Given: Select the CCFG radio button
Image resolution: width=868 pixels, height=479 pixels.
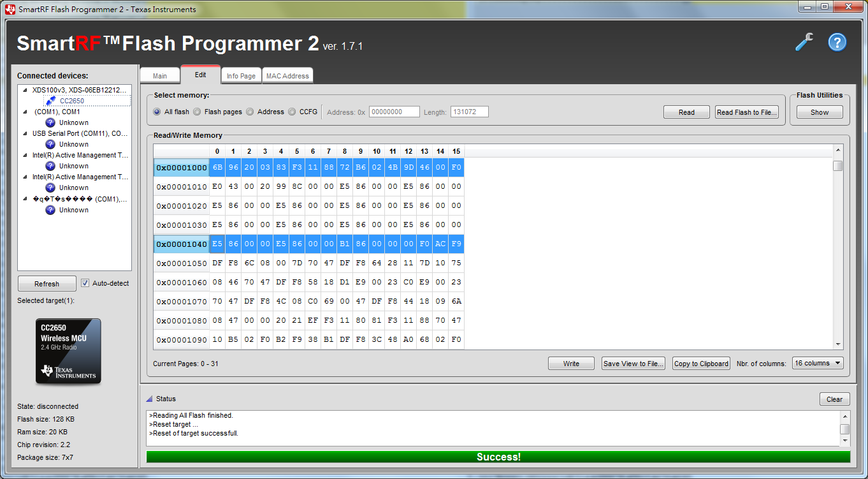Looking at the screenshot, I should click(x=292, y=112).
